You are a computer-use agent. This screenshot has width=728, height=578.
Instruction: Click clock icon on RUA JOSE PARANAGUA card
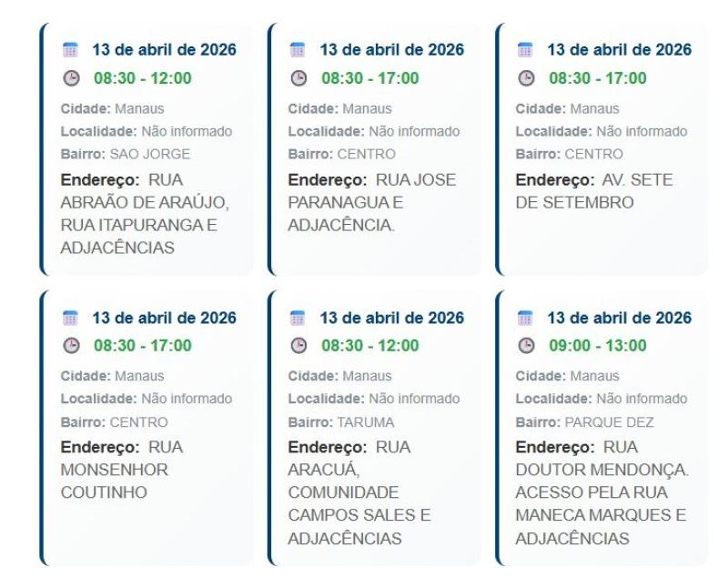[297, 78]
